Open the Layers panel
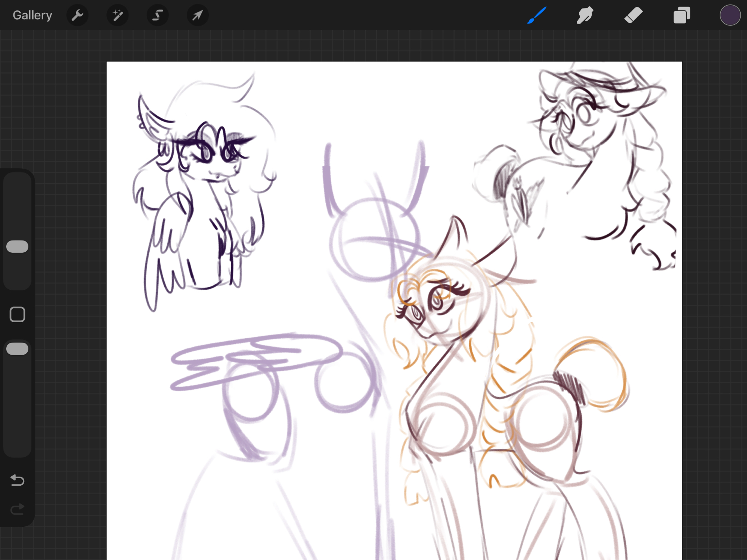 point(682,15)
